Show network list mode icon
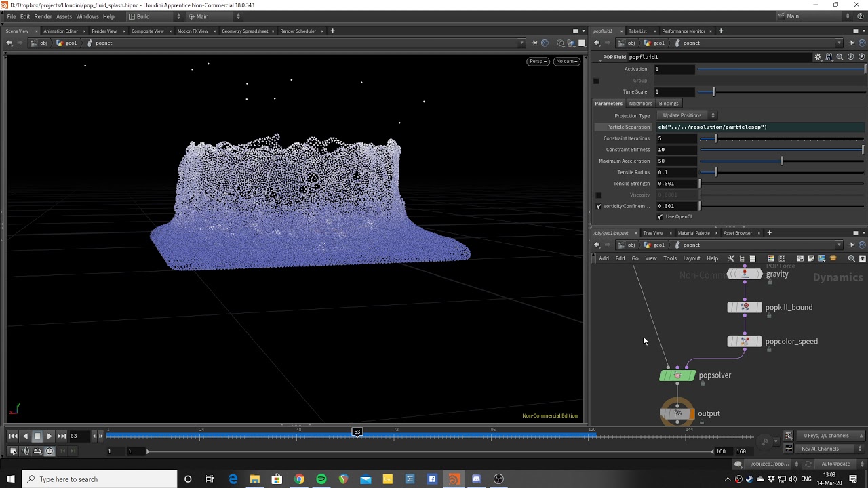The image size is (868, 488). [753, 258]
